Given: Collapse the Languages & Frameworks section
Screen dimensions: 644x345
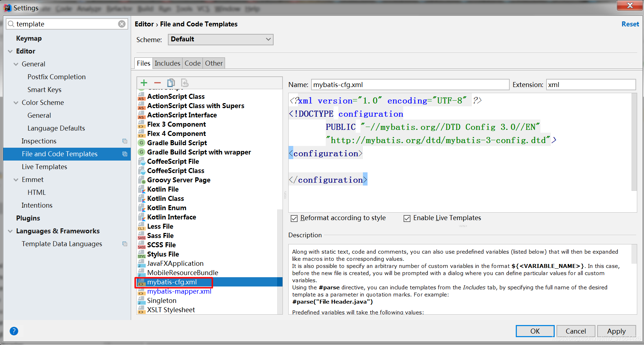Looking at the screenshot, I should [10, 231].
